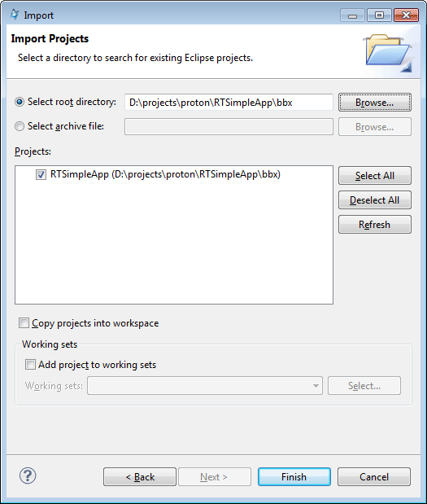This screenshot has height=504, width=427.
Task: Click the Eclipse Import title bar icon
Action: pyautogui.click(x=15, y=15)
